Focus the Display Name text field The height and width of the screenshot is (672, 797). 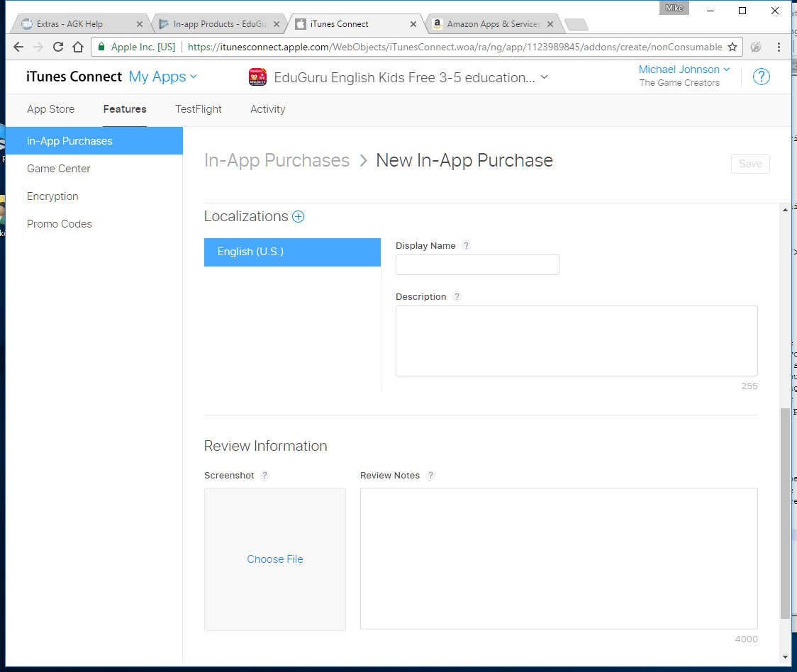[477, 265]
